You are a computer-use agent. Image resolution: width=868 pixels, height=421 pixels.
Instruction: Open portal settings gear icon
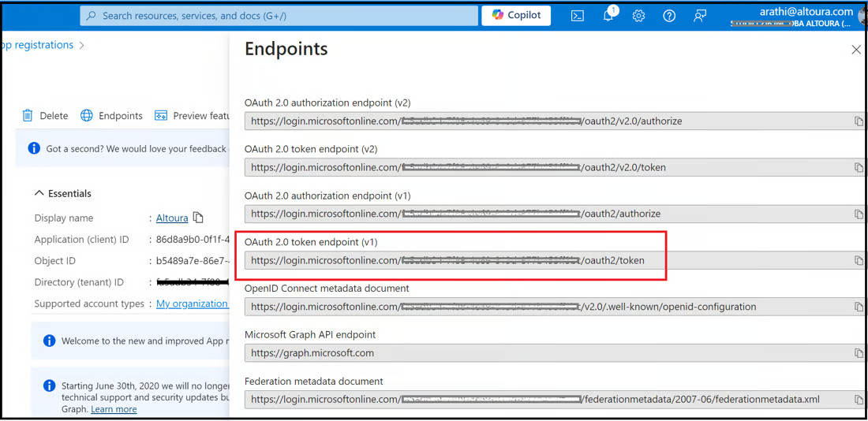tap(638, 16)
